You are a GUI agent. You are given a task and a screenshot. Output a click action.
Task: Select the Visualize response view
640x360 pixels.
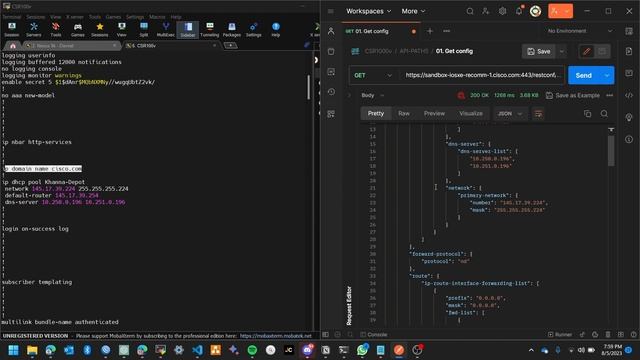point(471,113)
